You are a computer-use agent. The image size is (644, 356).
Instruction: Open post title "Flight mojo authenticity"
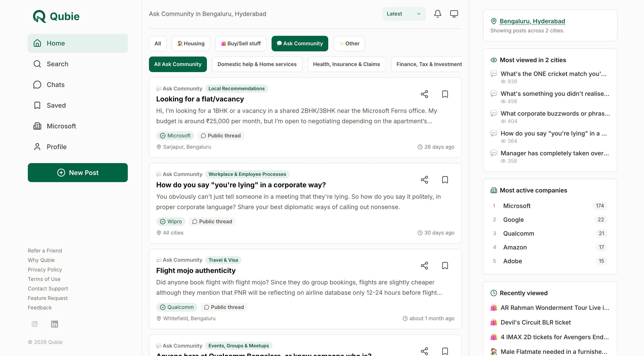[196, 271]
